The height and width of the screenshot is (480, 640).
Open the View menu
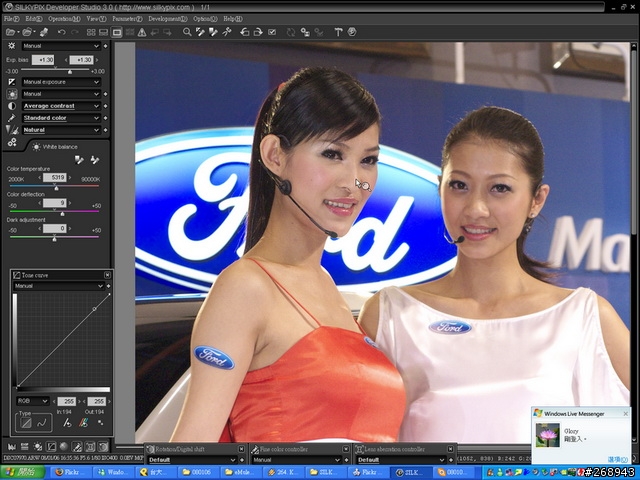point(96,19)
